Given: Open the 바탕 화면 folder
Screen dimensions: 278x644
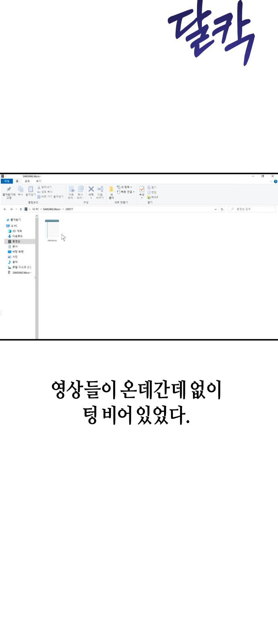Looking at the screenshot, I should tap(16, 252).
